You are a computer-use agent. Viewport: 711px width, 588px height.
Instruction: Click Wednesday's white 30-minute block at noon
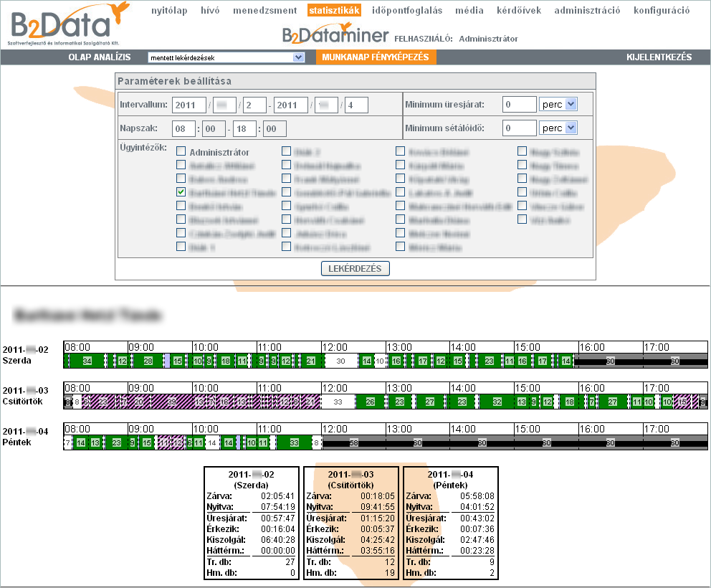point(340,361)
